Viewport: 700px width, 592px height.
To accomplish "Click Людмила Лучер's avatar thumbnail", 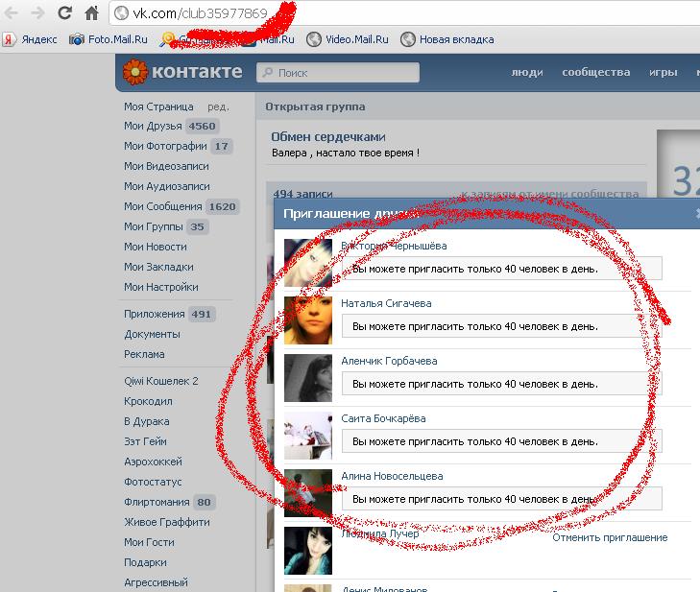I will 308,551.
